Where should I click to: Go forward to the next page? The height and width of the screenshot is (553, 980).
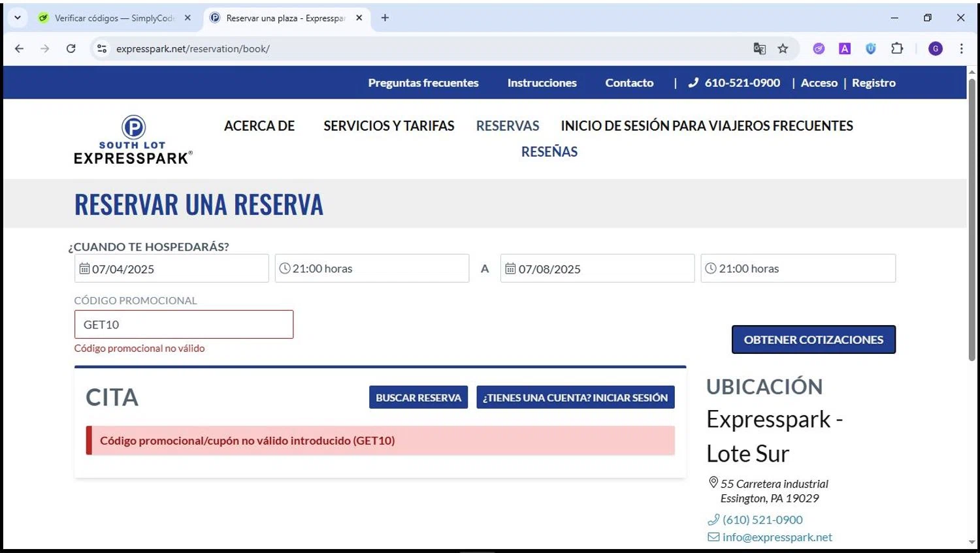click(x=44, y=48)
